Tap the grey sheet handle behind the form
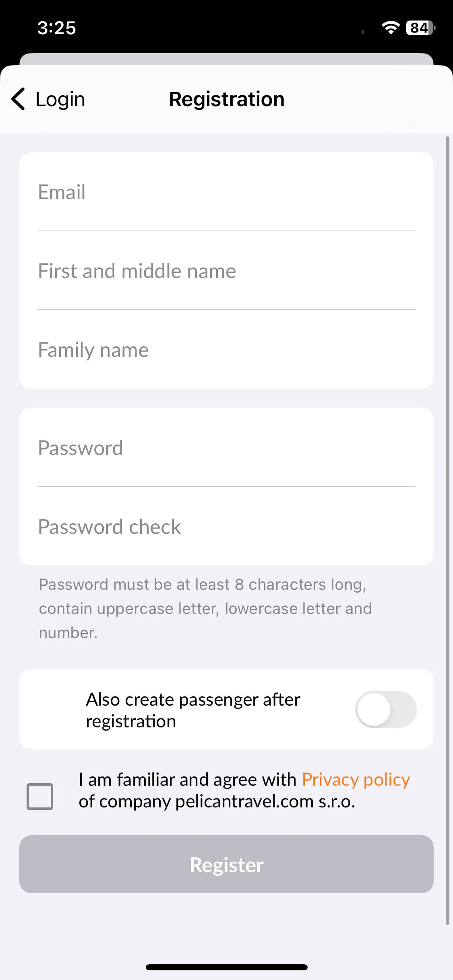The image size is (453, 980). (226, 59)
